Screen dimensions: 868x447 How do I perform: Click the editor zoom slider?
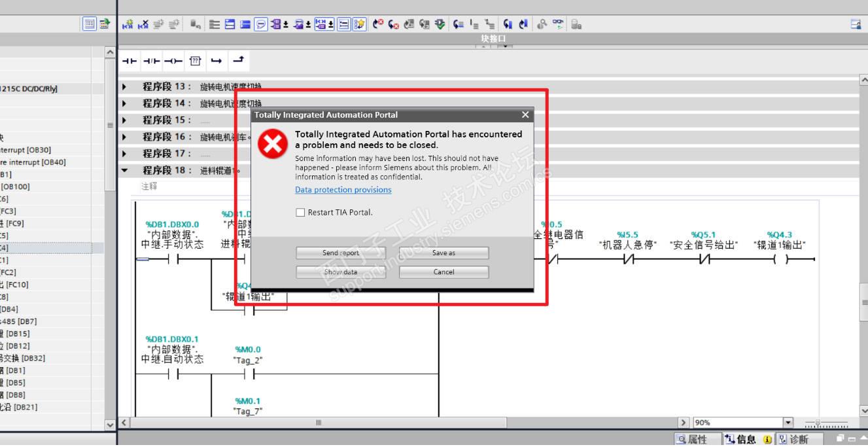[x=826, y=423]
